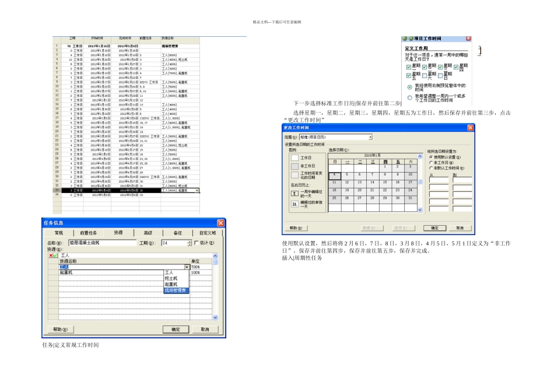Viewport: 554px width, 392px height.
Task: Click the first 到 time input field
Action: click(462, 180)
